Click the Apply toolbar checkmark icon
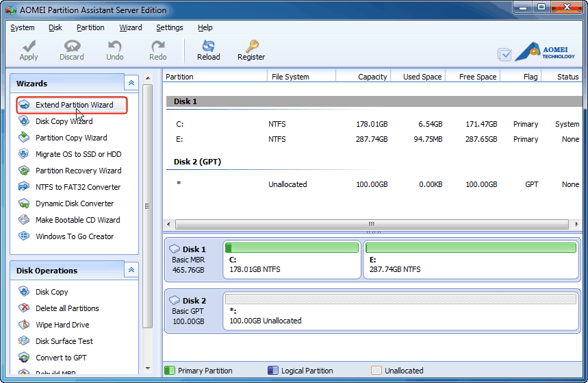 coord(29,46)
